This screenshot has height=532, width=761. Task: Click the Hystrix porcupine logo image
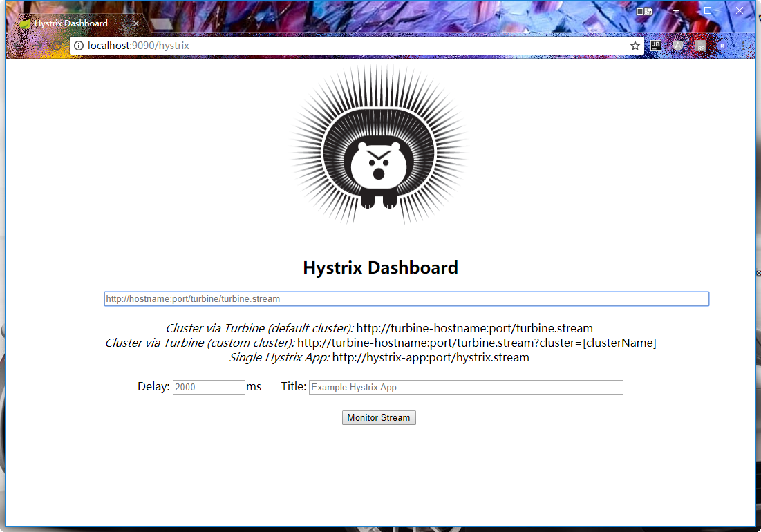click(379, 146)
